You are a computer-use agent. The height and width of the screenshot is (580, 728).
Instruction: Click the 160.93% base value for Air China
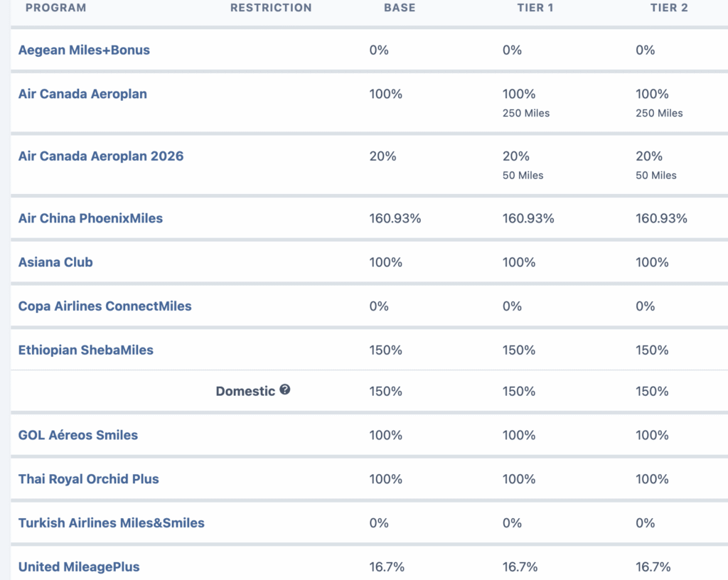(x=395, y=218)
